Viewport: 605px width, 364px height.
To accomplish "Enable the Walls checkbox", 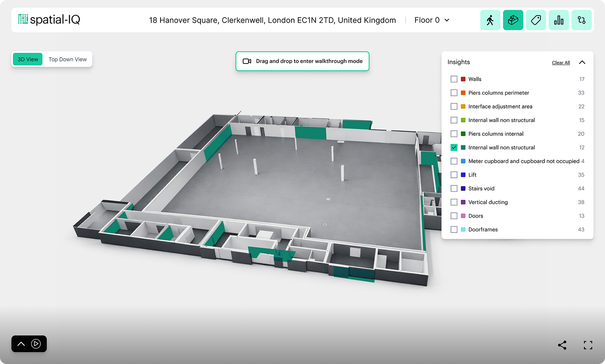I will pos(454,79).
